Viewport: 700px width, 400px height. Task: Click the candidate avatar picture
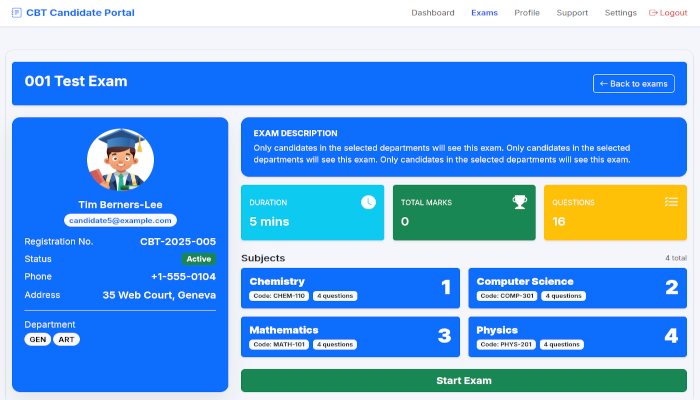(120, 160)
